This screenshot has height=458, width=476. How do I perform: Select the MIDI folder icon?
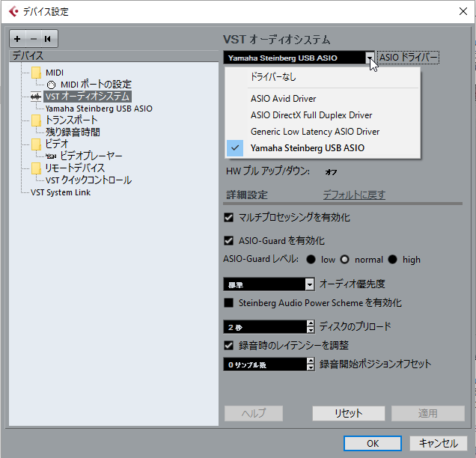(x=36, y=73)
